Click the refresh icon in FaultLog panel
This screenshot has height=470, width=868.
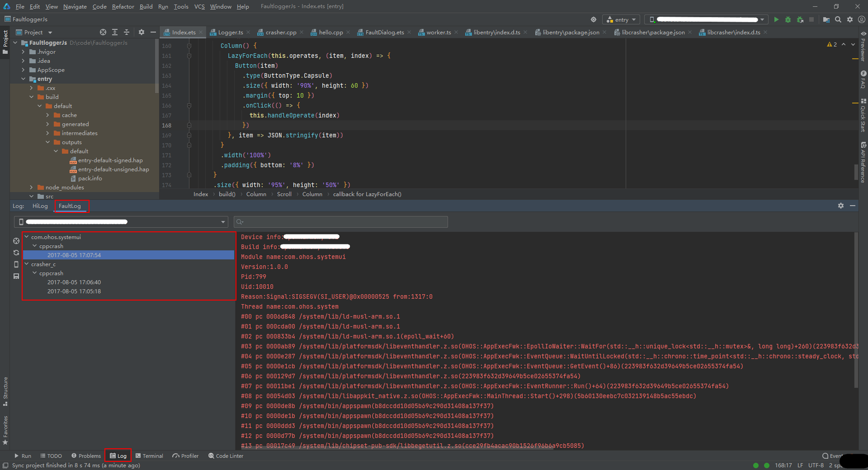(x=16, y=253)
